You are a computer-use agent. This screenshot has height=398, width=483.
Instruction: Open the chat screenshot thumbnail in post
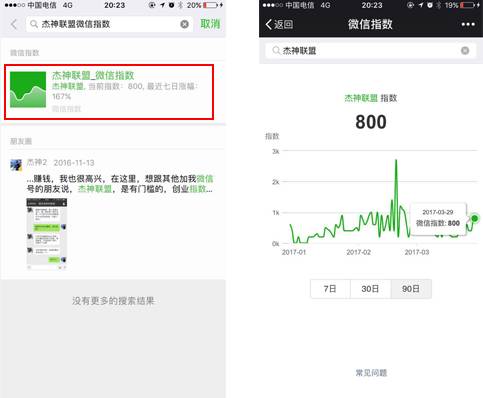click(x=47, y=233)
